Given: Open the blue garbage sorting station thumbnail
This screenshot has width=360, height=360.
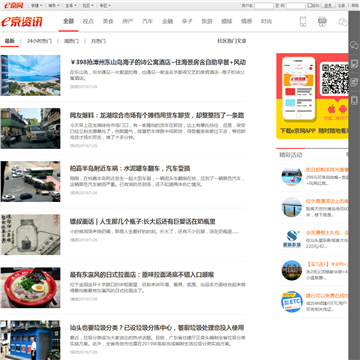Looking at the screenshot, I should 30,340.
